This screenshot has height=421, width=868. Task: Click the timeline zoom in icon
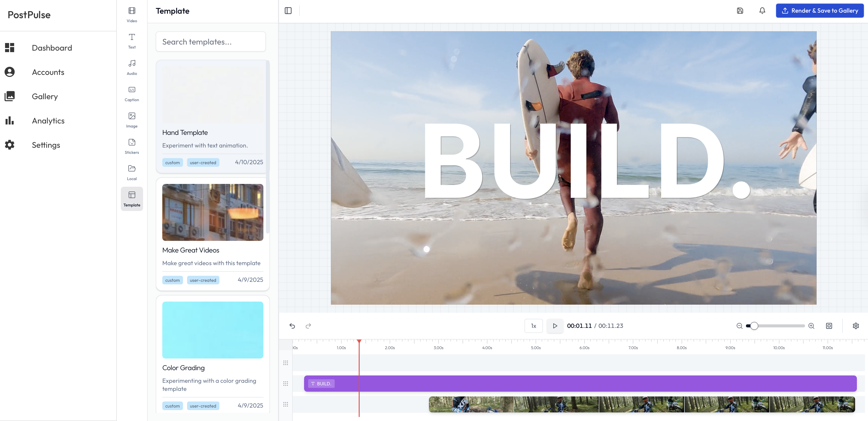click(x=811, y=326)
